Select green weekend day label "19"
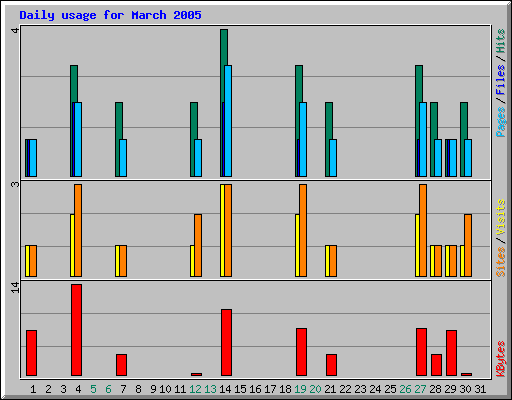 click(x=300, y=389)
